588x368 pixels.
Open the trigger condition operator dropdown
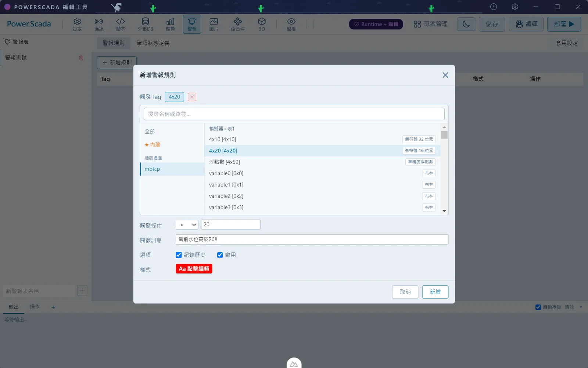(x=187, y=224)
